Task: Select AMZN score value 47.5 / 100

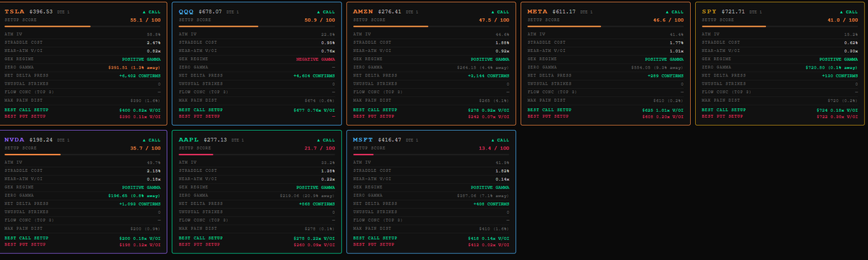Action: point(495,20)
